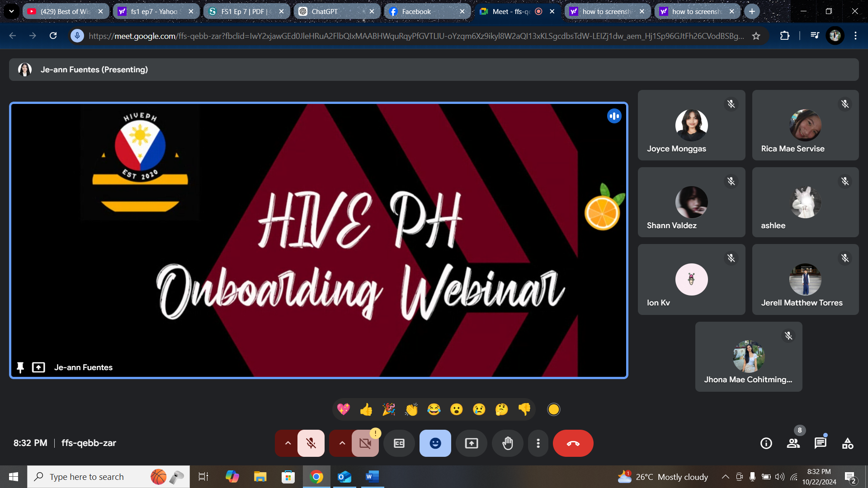Select Rica Mae Servise participant tile
Viewport: 868px width, 488px height.
[805, 125]
